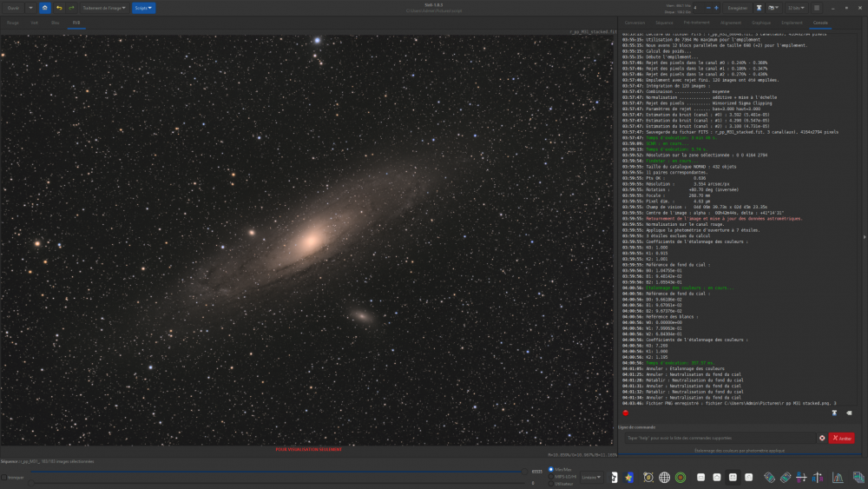
Task: Click the Séquence r_pp_M31_ status text
Action: pyautogui.click(x=48, y=461)
